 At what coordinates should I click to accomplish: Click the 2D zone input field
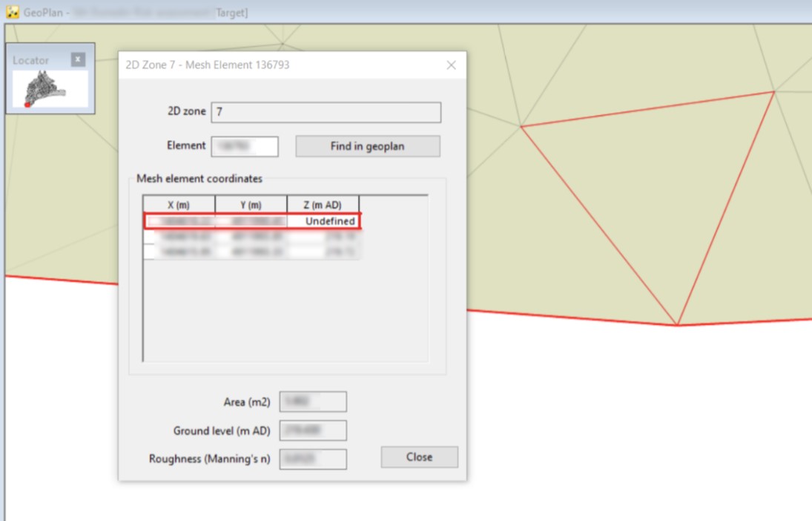point(326,112)
